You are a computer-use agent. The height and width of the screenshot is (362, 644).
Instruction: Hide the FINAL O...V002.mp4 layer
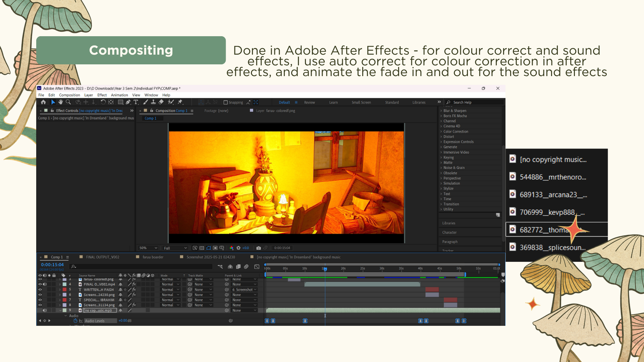[x=40, y=285]
